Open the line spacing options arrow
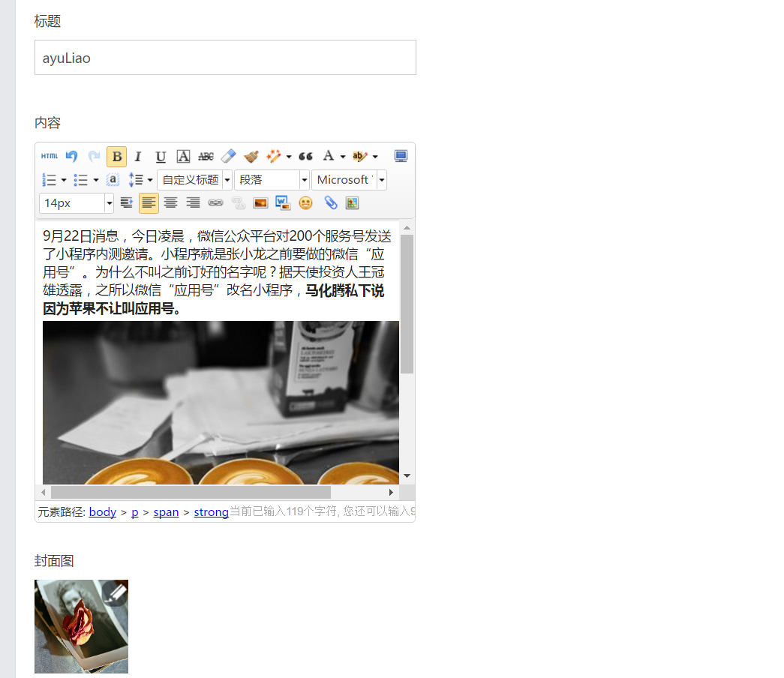The image size is (784, 678). 150,180
